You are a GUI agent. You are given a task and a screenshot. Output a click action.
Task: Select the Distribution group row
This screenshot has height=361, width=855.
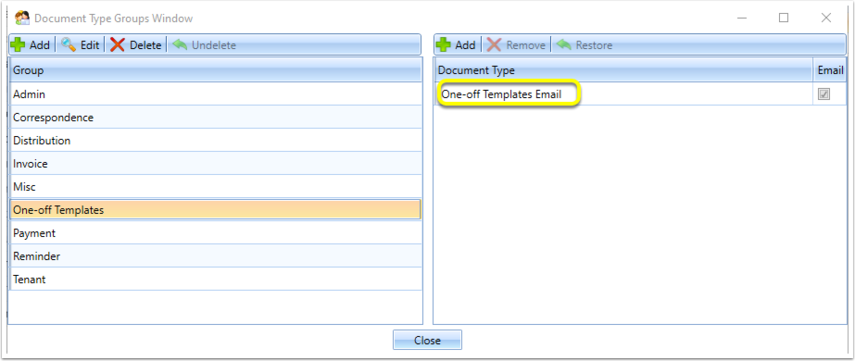click(216, 140)
